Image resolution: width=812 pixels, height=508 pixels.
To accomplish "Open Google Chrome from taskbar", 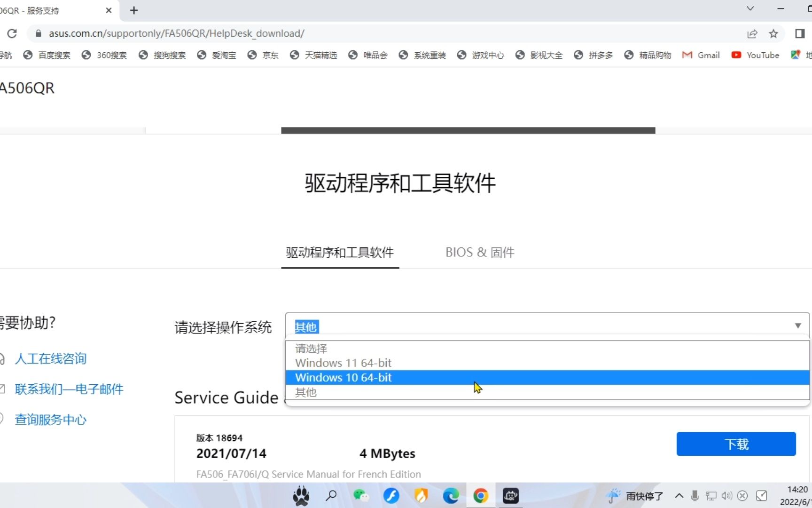I will pyautogui.click(x=481, y=495).
